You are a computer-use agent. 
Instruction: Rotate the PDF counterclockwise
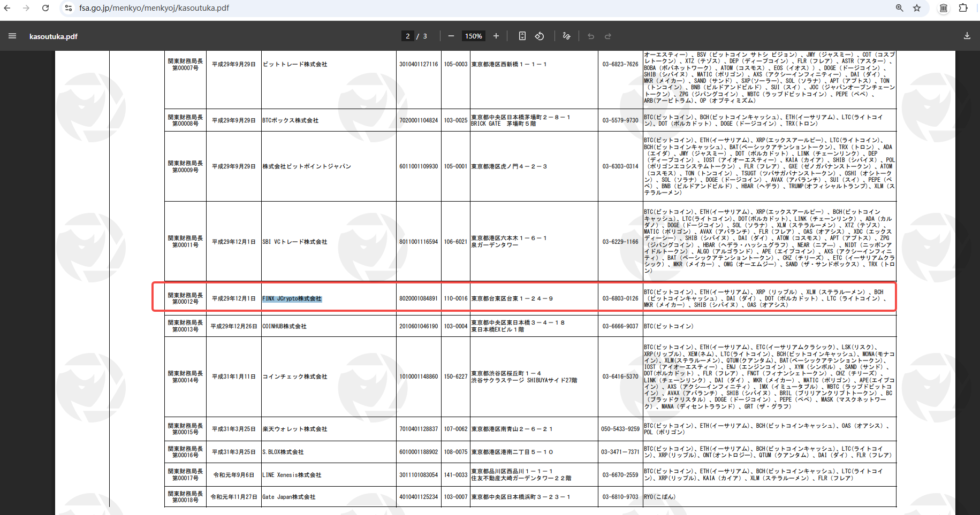click(540, 36)
